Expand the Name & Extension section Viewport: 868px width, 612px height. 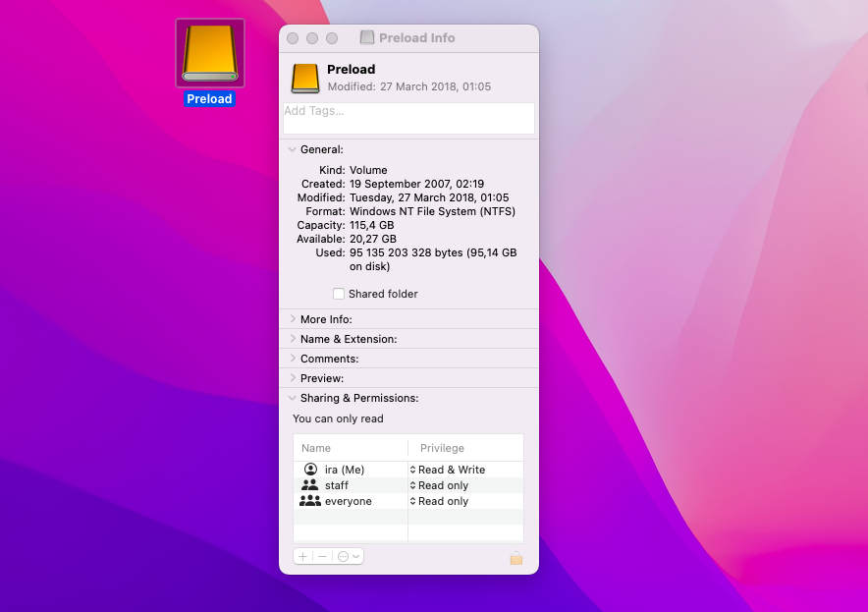point(293,338)
